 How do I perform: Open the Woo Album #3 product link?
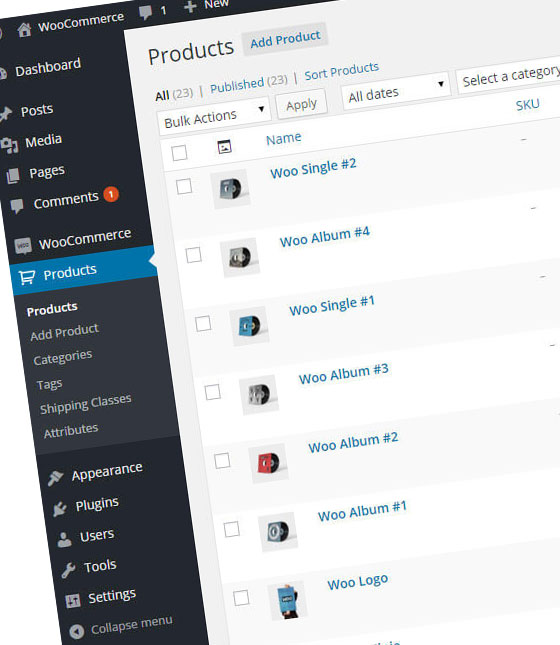[344, 374]
